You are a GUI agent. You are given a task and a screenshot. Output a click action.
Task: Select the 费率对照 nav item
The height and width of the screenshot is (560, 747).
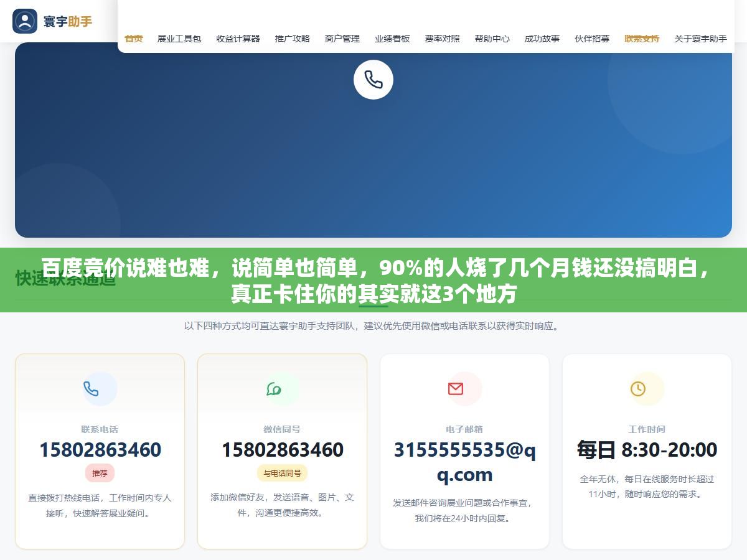(443, 39)
